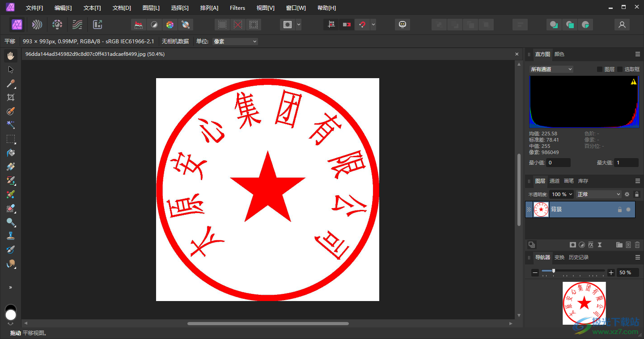This screenshot has height=339, width=644.
Task: Switch to the Liquify persona
Action: 37,25
